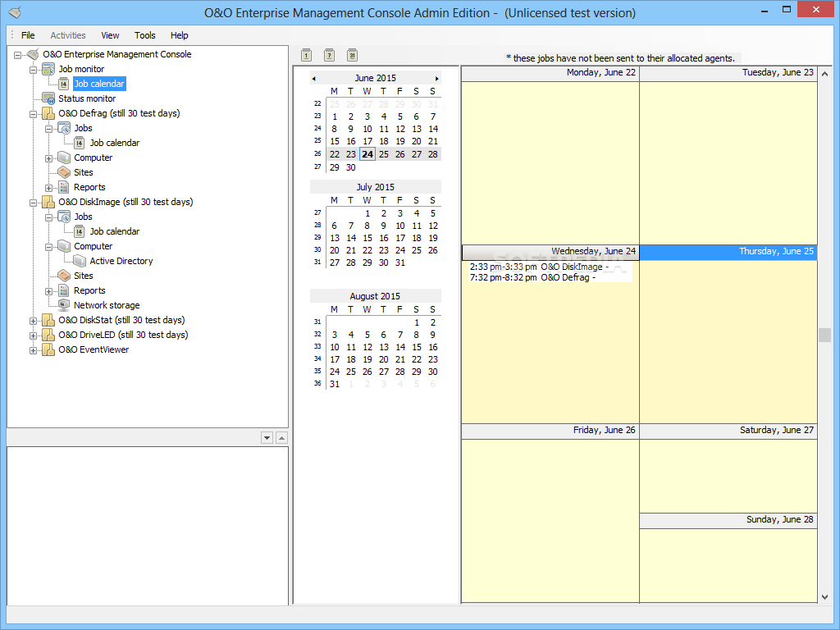
Task: Click the calendar vertical scrollbar thumb
Action: coord(824,335)
